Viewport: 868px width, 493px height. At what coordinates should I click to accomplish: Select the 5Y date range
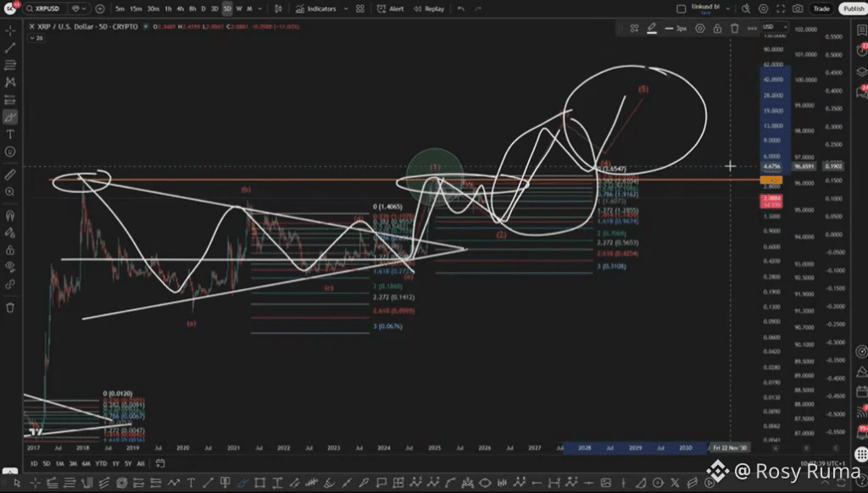click(x=128, y=463)
